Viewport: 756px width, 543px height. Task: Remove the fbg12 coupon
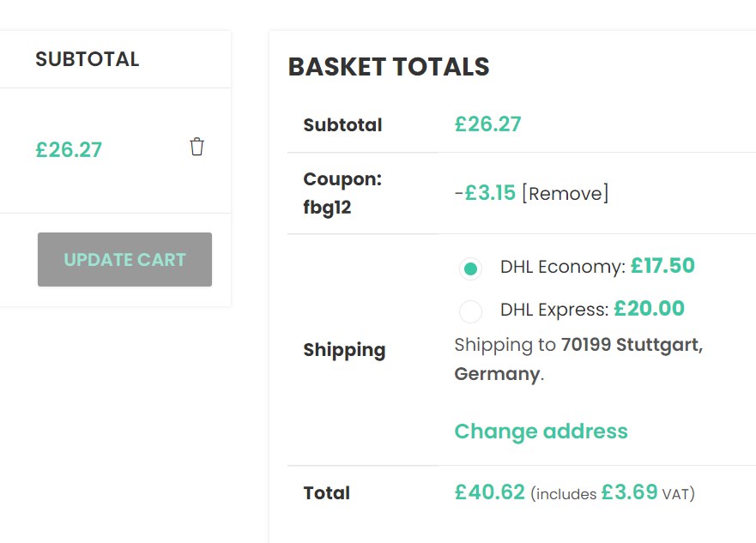point(565,194)
